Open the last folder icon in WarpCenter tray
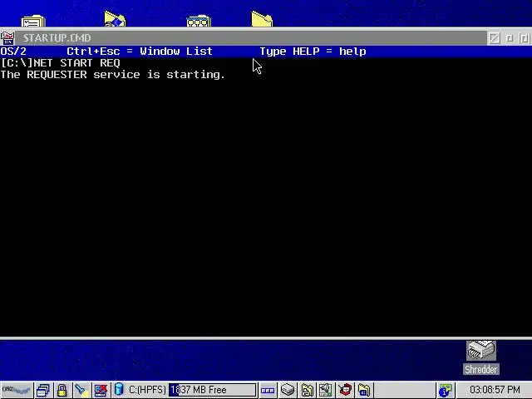Viewport: 532px width, 399px height. coord(364,390)
